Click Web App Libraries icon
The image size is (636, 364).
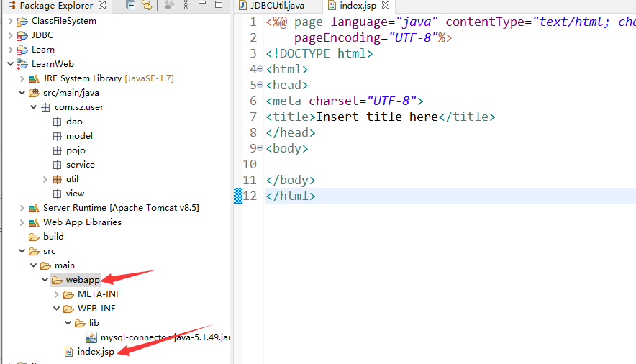point(34,222)
